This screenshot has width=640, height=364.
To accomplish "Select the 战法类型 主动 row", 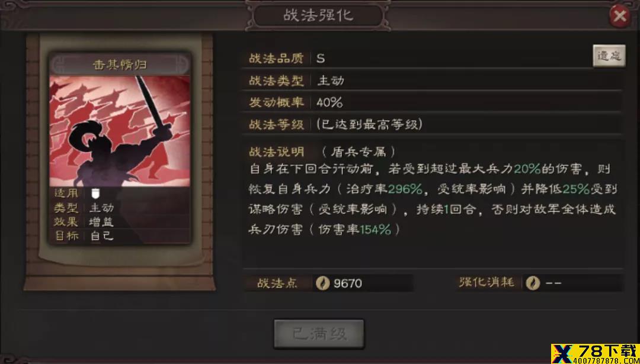I will [x=433, y=80].
